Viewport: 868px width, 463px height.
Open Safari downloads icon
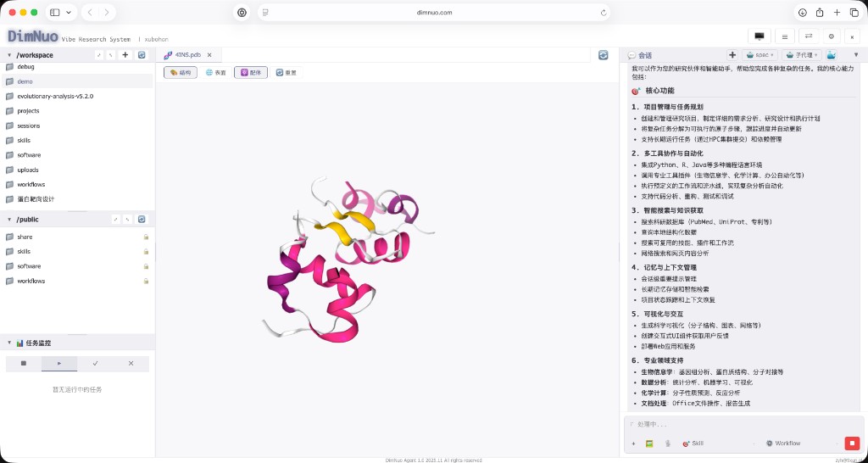pyautogui.click(x=802, y=12)
